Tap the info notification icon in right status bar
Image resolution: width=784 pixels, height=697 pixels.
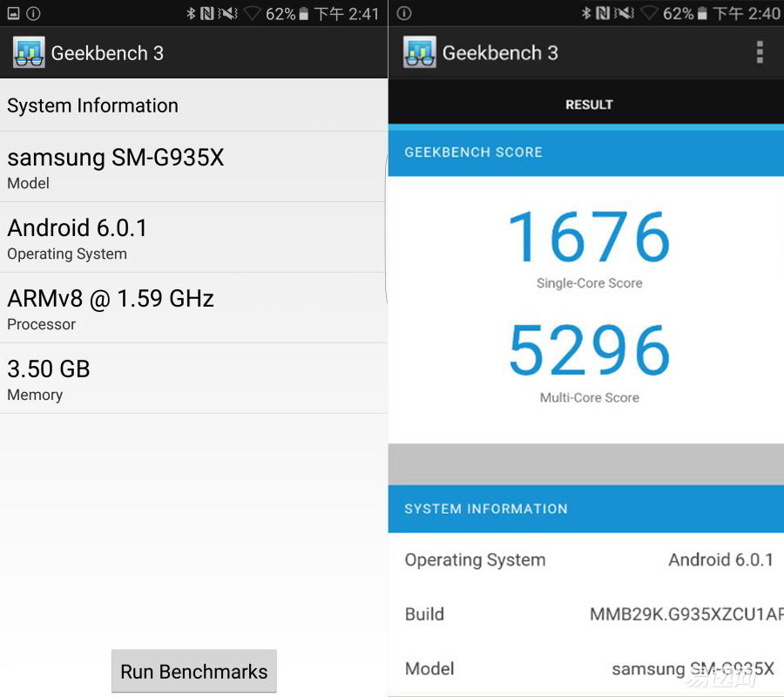(x=404, y=13)
